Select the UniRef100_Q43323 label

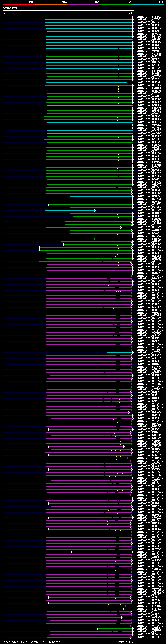coord(149,59)
